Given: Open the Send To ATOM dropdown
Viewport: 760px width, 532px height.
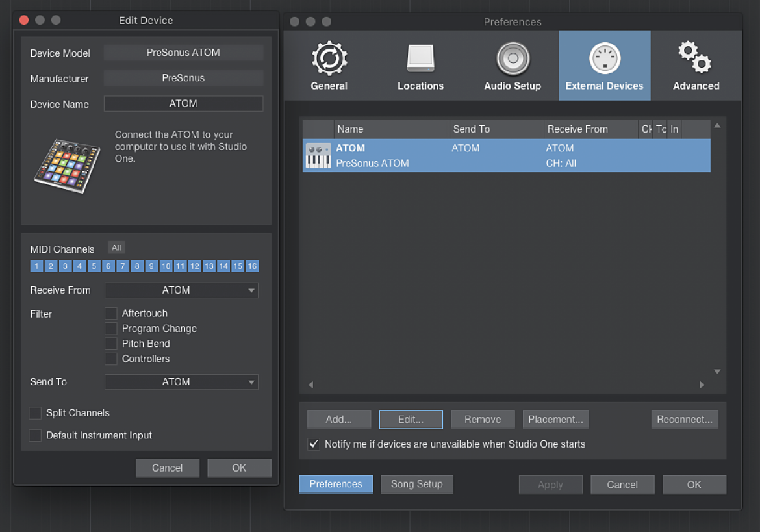Looking at the screenshot, I should point(181,382).
